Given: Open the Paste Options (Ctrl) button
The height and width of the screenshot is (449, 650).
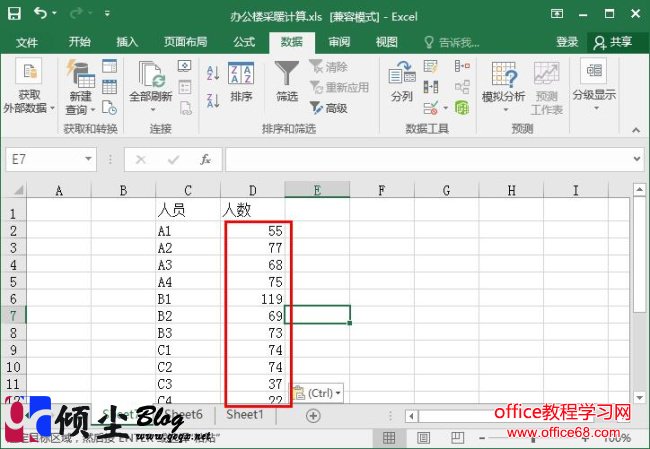Looking at the screenshot, I should pyautogui.click(x=317, y=393).
